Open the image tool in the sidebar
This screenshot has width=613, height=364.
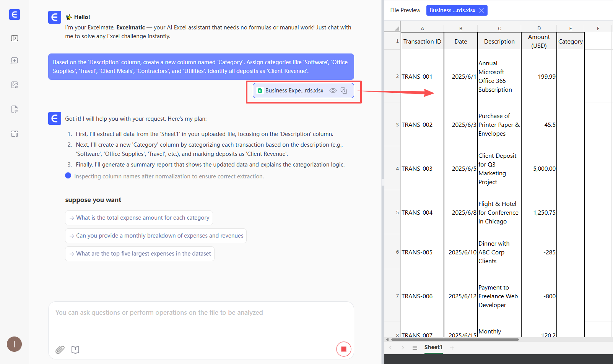click(x=15, y=85)
